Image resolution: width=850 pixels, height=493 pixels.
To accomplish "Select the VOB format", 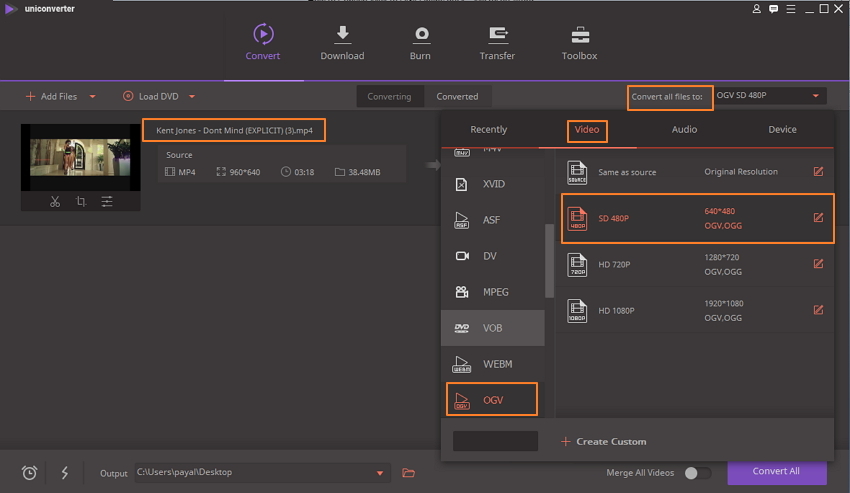I will (x=492, y=328).
